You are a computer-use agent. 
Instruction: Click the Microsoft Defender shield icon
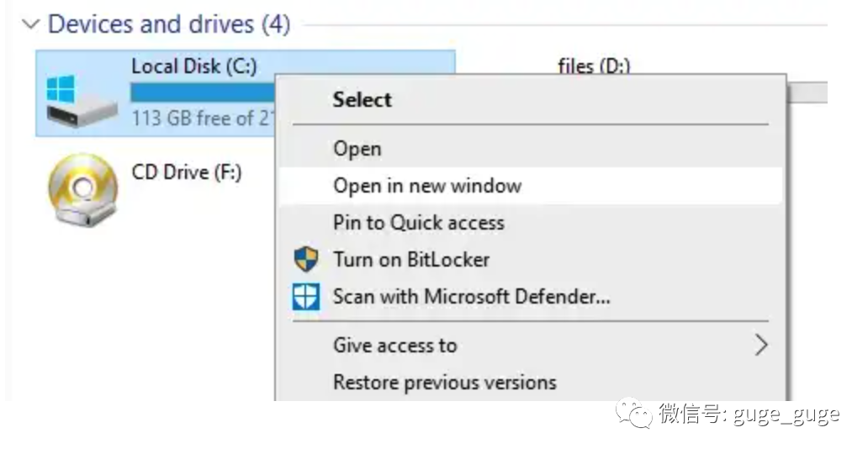(x=306, y=296)
